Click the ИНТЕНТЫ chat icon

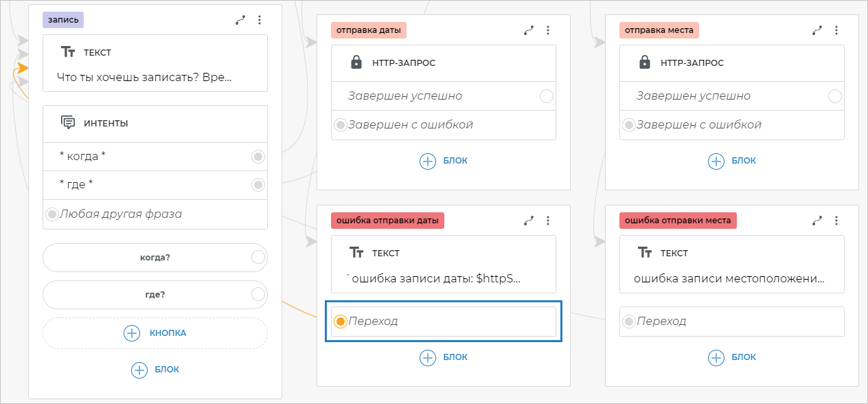68,123
